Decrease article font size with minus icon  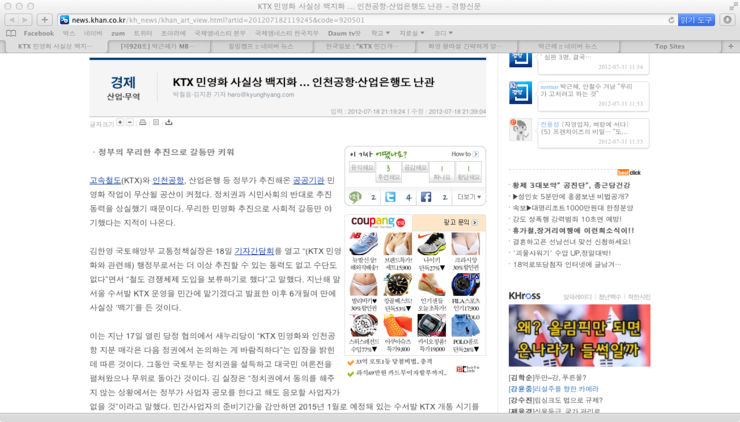[x=132, y=122]
